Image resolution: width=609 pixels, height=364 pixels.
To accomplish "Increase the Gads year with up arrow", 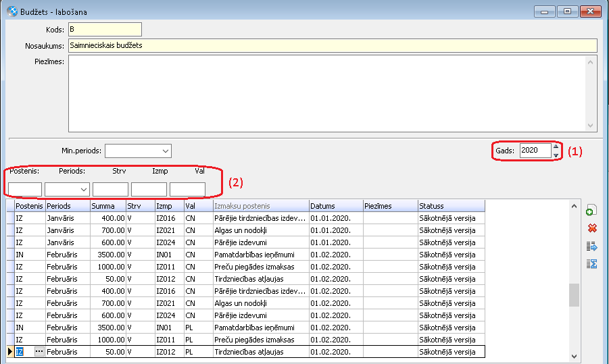I will [556, 146].
